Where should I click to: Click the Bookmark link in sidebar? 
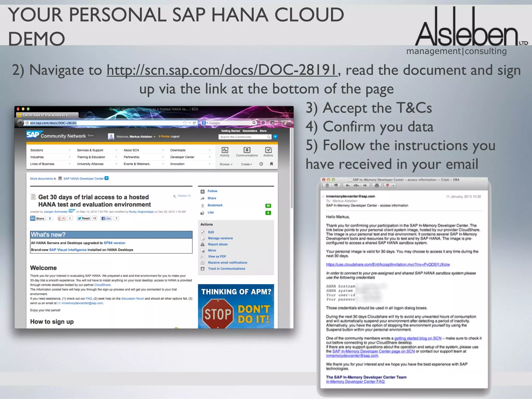click(215, 205)
